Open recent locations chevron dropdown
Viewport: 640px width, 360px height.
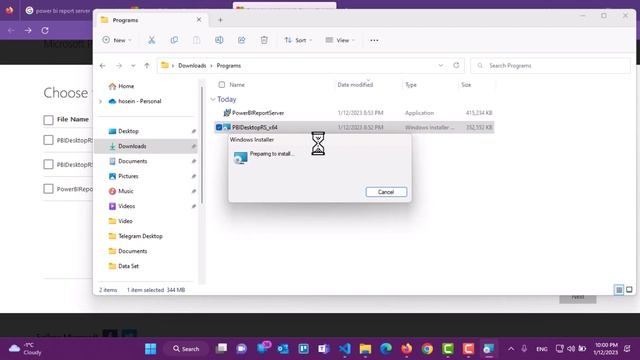[133, 66]
